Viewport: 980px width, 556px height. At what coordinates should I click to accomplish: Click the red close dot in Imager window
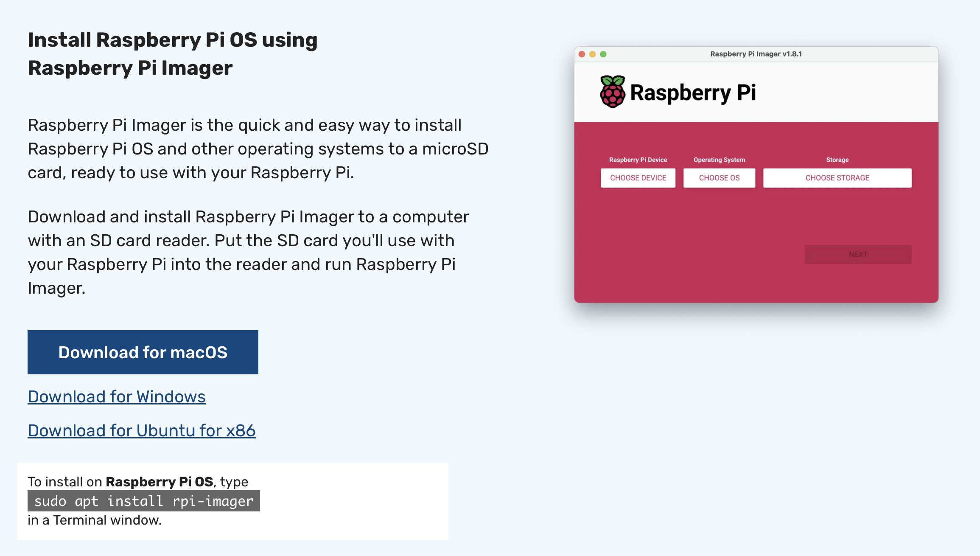pos(582,54)
